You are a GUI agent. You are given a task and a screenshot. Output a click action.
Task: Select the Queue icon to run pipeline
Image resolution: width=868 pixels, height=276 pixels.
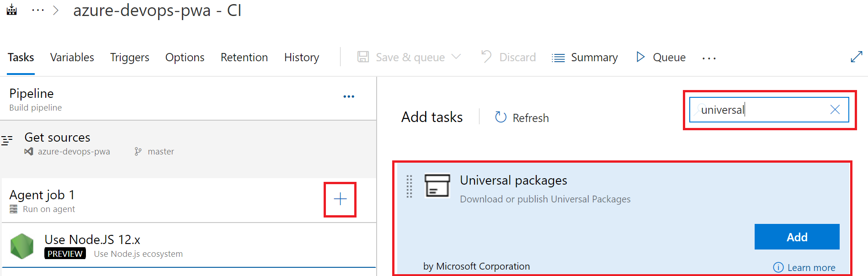pyautogui.click(x=640, y=57)
